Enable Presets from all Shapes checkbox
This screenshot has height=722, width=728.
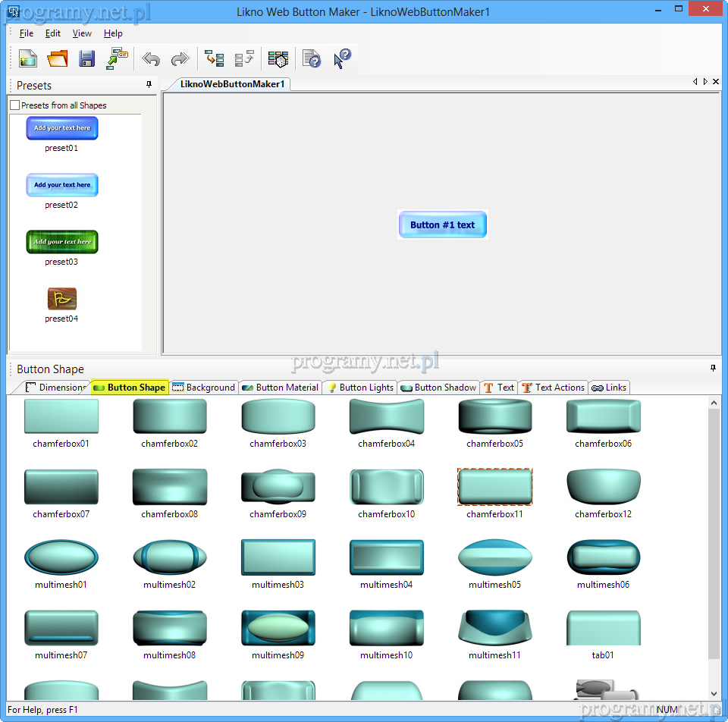point(15,105)
